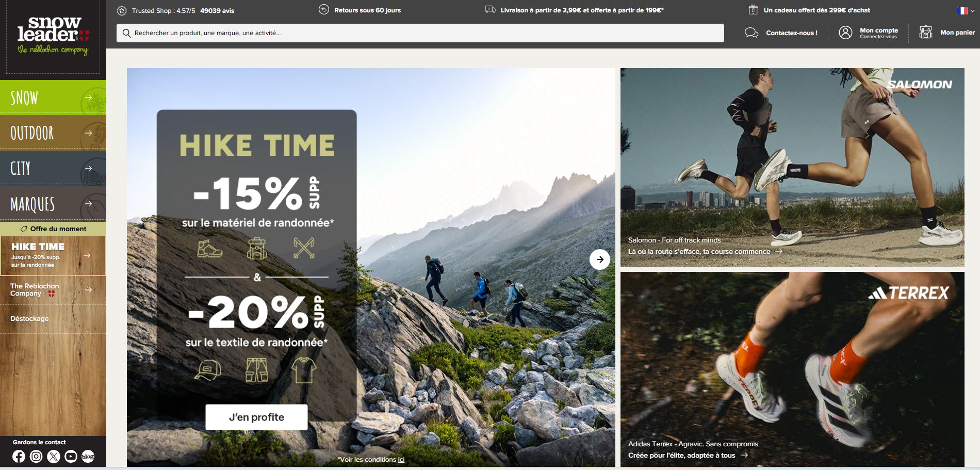Click the search magnifier icon
This screenshot has width=980, height=470.
coord(126,33)
